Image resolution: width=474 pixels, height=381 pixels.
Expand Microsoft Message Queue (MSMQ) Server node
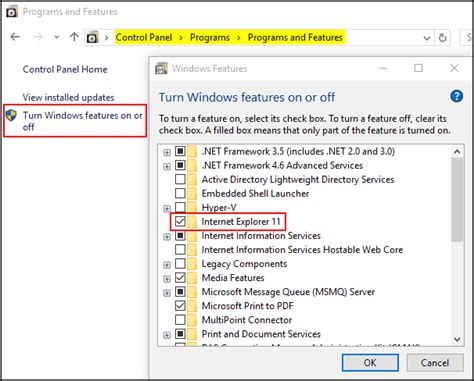click(167, 293)
